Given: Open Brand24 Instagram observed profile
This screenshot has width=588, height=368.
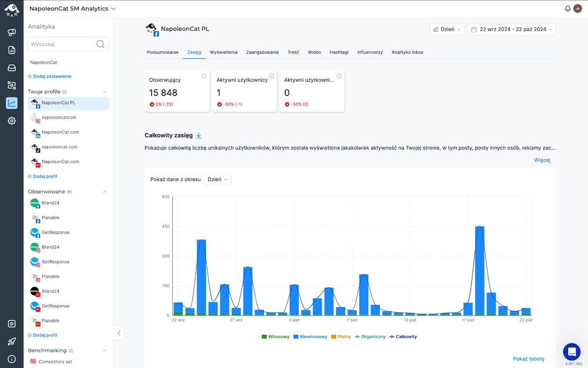Looking at the screenshot, I should pos(68,247).
